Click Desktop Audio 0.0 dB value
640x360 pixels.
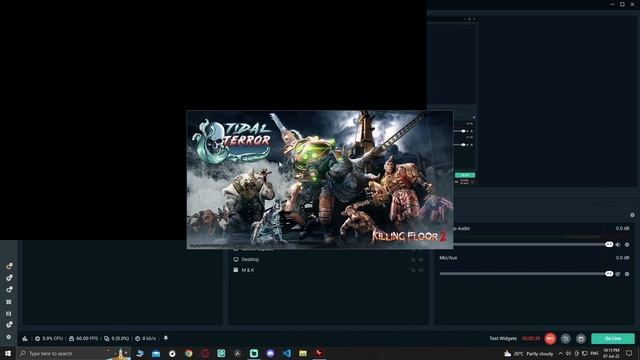622,229
